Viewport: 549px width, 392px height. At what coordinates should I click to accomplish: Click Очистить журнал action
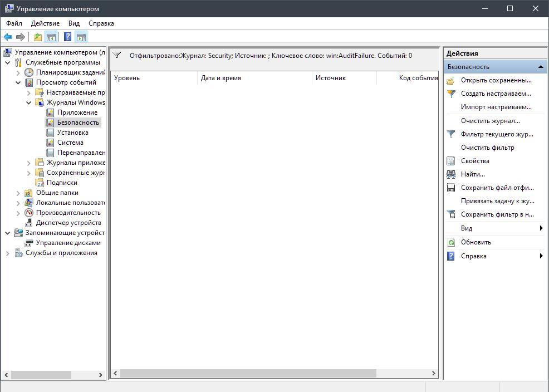click(490, 121)
